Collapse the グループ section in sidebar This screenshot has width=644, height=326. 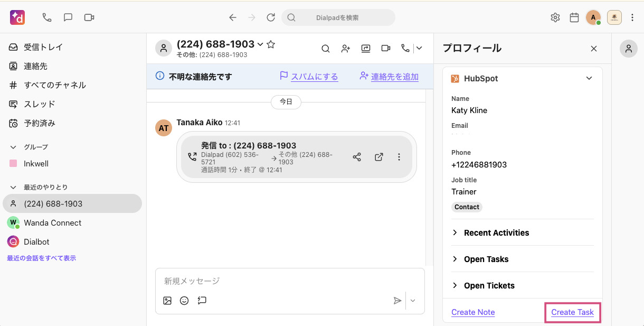pyautogui.click(x=13, y=147)
